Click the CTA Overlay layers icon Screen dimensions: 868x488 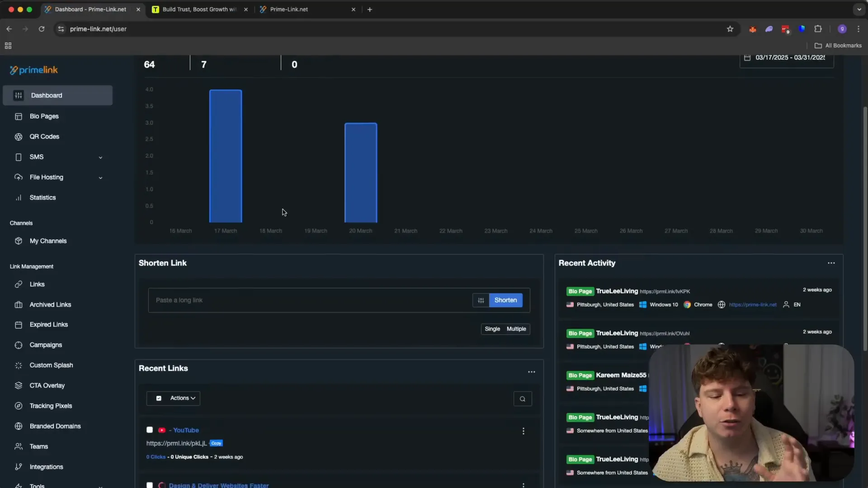tap(19, 386)
